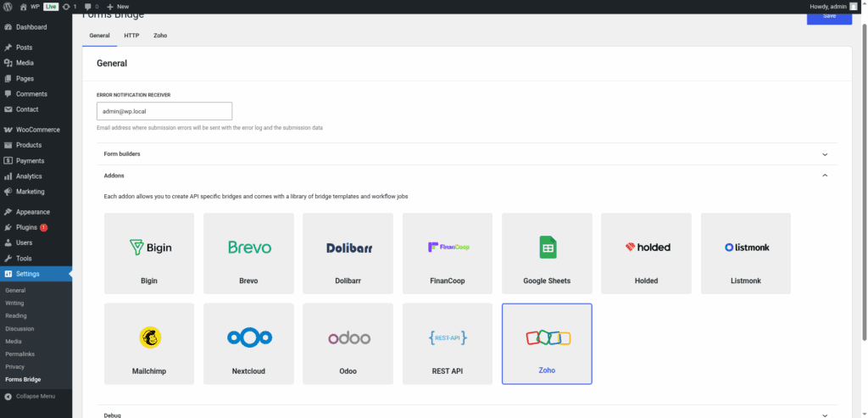Image resolution: width=868 pixels, height=418 pixels.
Task: Click the Posts pin icon
Action: (x=8, y=47)
